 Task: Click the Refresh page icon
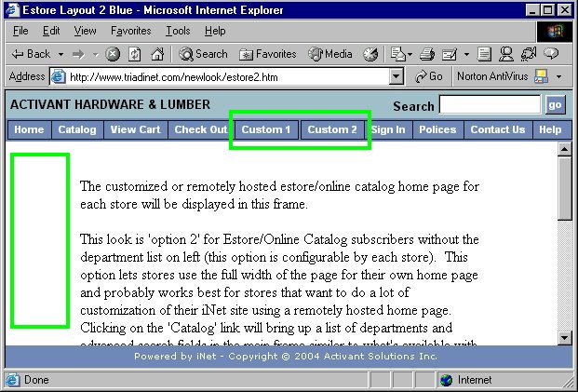[x=134, y=54]
